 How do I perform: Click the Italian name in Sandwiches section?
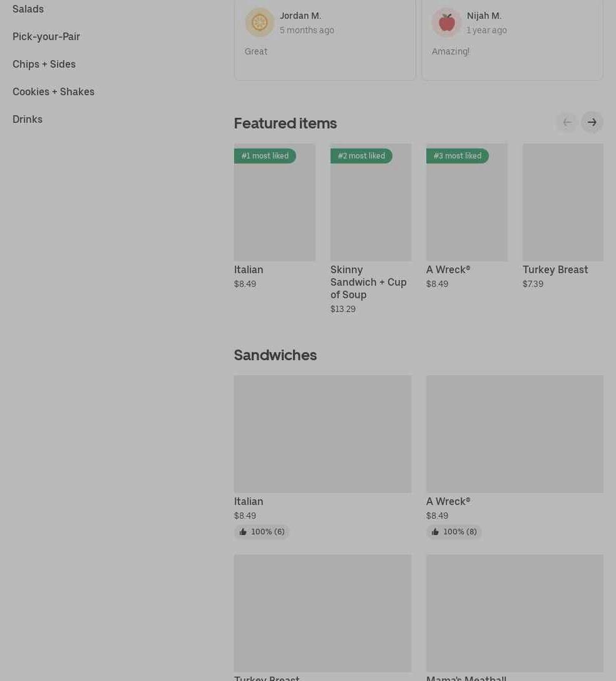tap(249, 501)
